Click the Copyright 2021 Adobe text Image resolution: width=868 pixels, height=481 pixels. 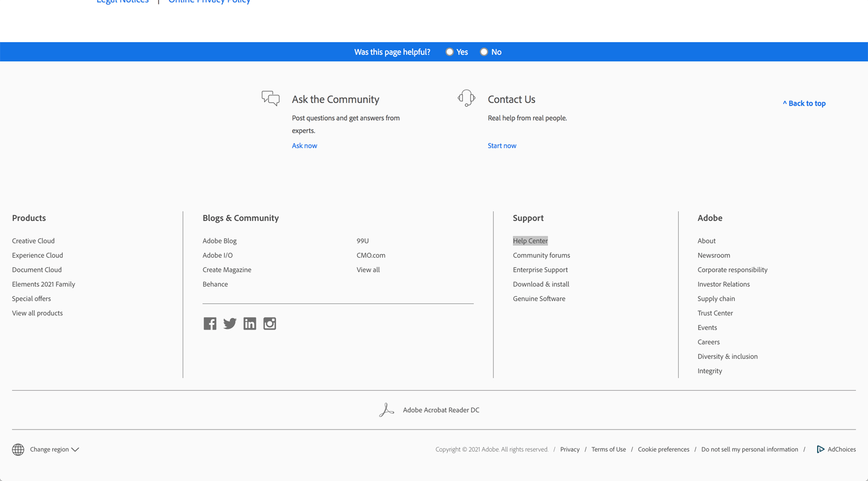[492, 450]
